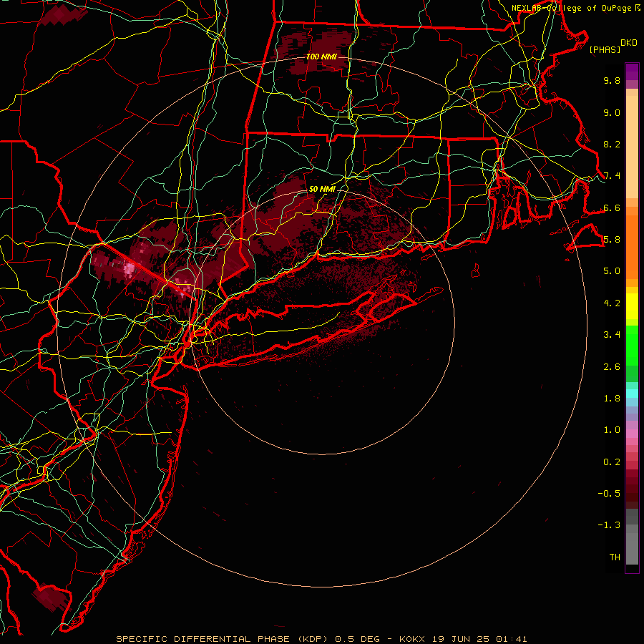Click the 9.8 legend value
This screenshot has height=644, width=644.
click(612, 80)
